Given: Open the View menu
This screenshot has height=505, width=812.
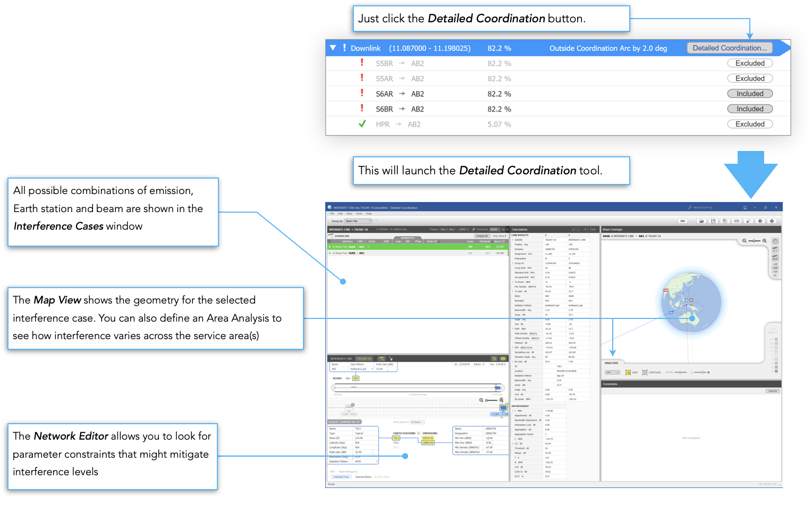Looking at the screenshot, I should 350,214.
